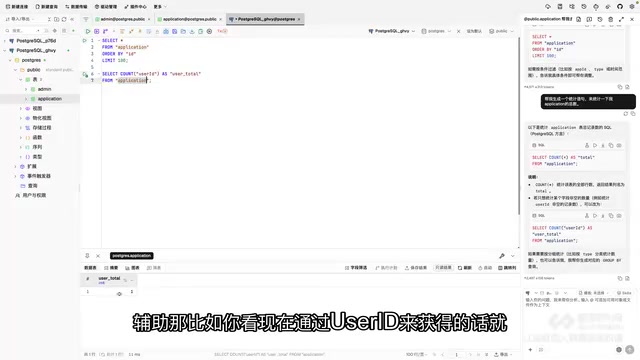Collapse the PostgreSQL_ghvy connection node
Viewport: 640px width, 360px height.
coord(5,51)
